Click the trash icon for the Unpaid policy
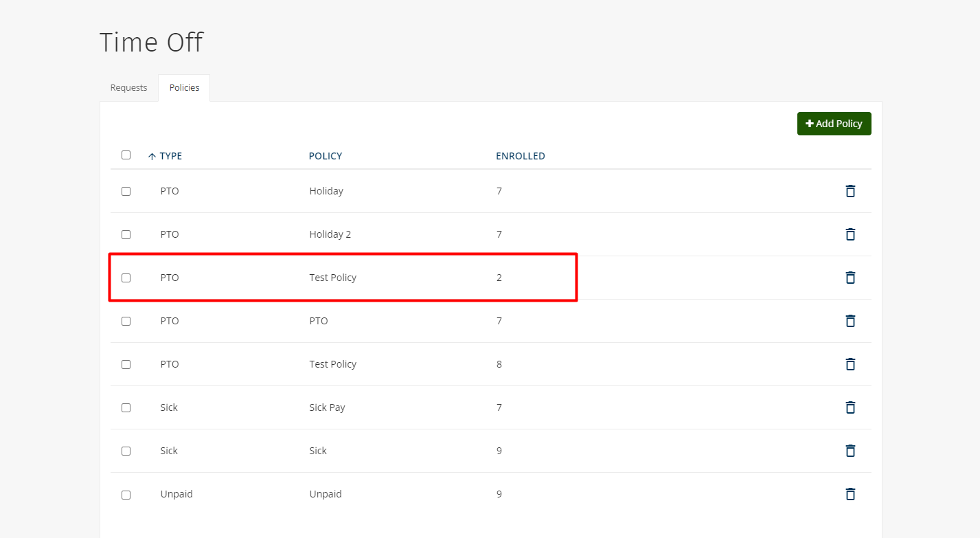Image resolution: width=980 pixels, height=538 pixels. [850, 494]
